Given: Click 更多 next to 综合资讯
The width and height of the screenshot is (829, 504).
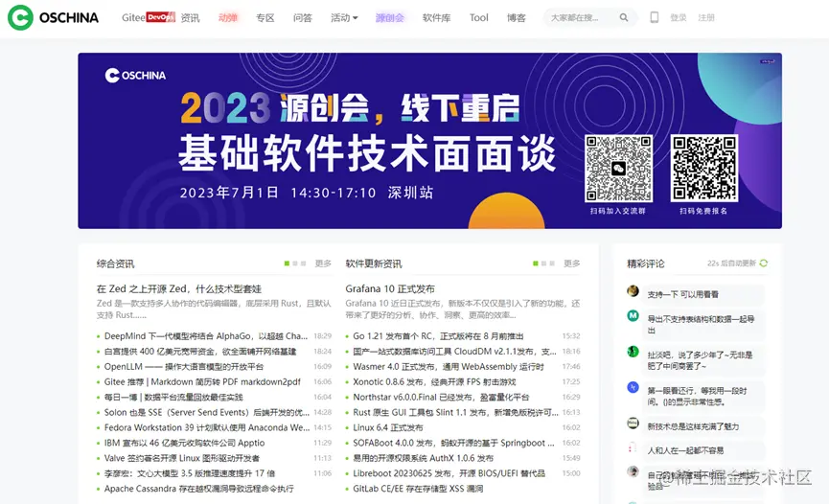Looking at the screenshot, I should pyautogui.click(x=323, y=263).
